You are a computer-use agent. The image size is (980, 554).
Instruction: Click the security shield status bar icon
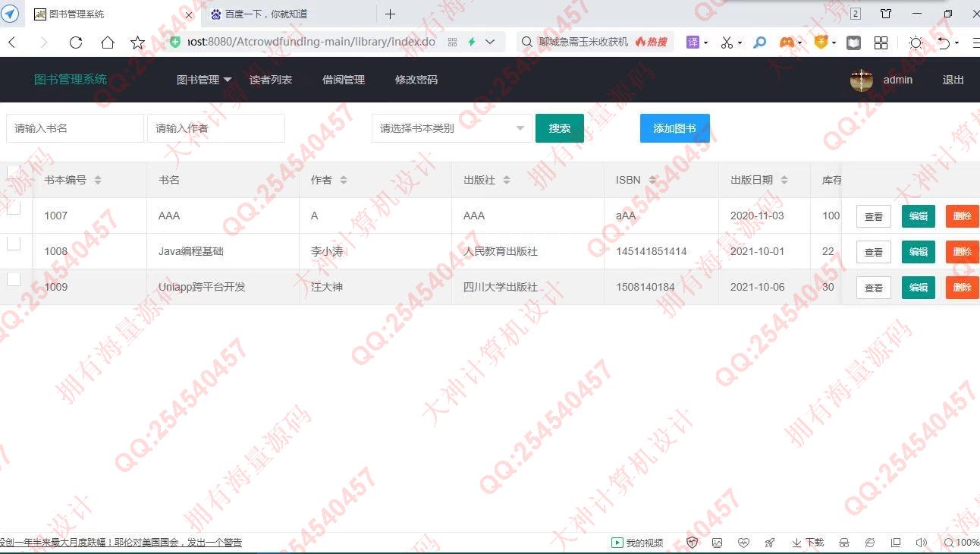(692, 543)
